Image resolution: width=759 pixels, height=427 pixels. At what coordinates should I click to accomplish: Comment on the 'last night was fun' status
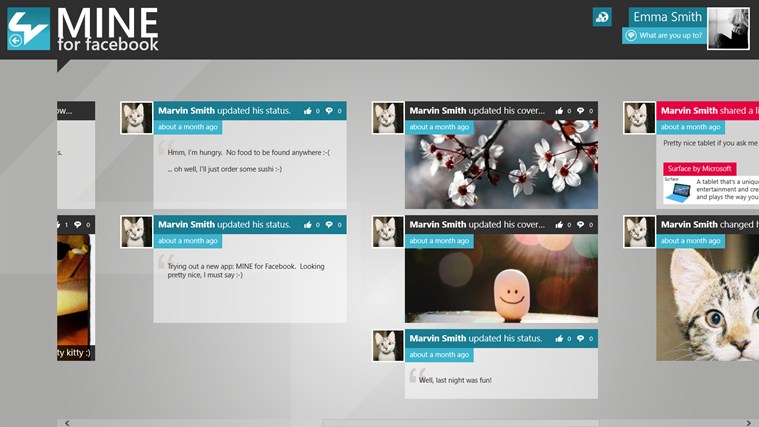[x=580, y=338]
